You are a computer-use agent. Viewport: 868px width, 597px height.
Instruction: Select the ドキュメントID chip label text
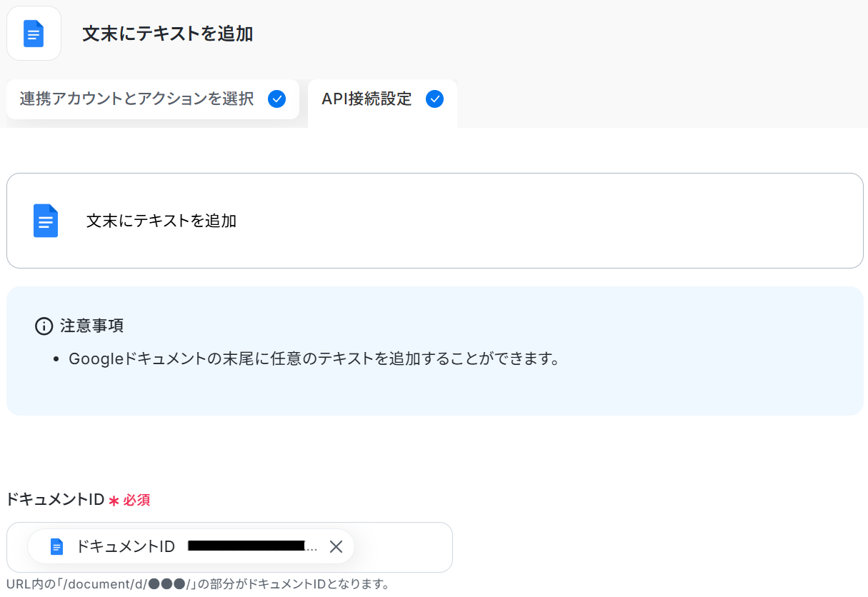coord(125,547)
